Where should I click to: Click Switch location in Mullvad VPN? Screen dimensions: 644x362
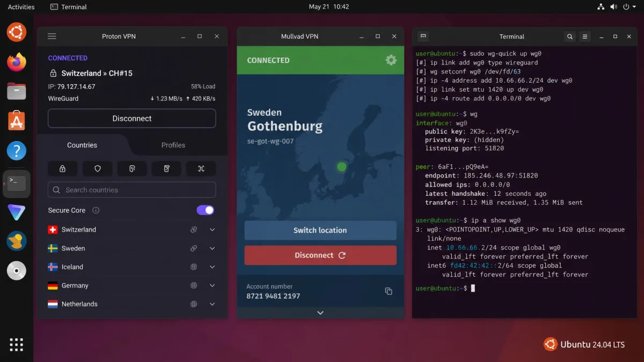(x=320, y=230)
